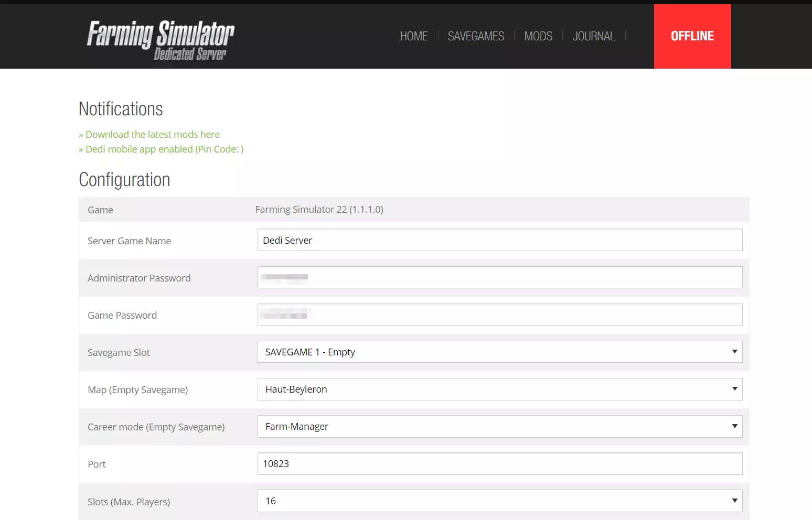The image size is (812, 520).
Task: Go to the SAVEGAMES page
Action: pos(476,36)
